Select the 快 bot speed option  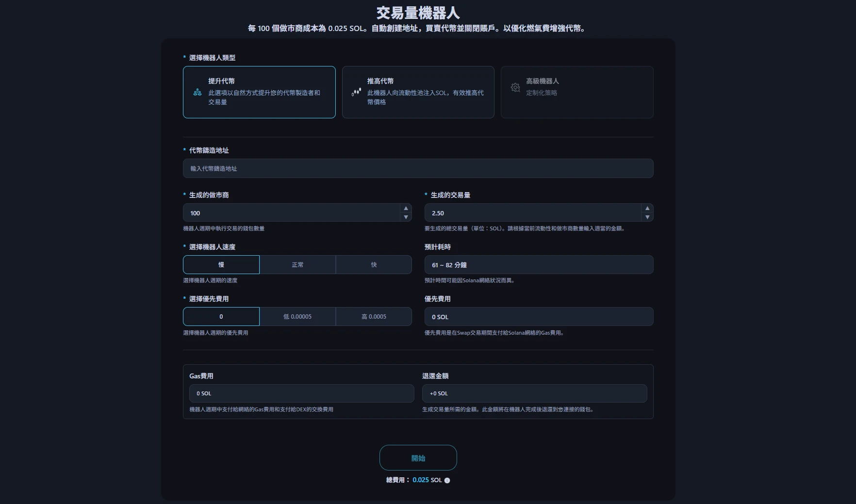pos(374,264)
